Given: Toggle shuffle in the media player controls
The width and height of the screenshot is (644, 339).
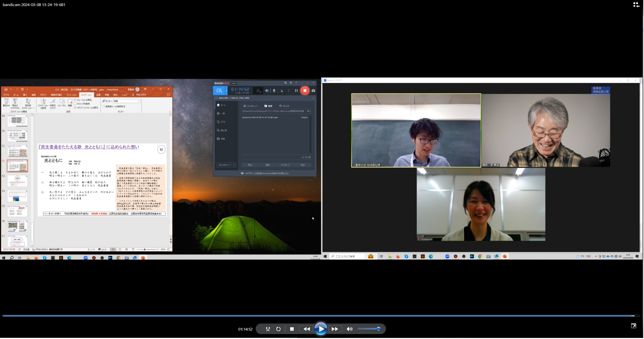Looking at the screenshot, I should 268,329.
